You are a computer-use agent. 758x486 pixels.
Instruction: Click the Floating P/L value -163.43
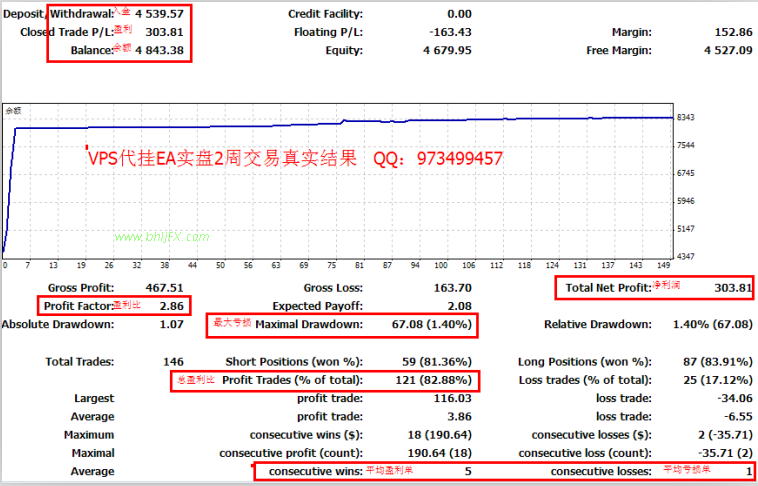[451, 32]
